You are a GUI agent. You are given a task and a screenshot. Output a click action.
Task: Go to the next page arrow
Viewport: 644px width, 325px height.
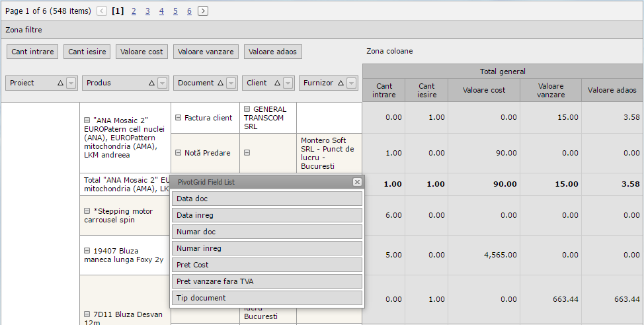(203, 11)
